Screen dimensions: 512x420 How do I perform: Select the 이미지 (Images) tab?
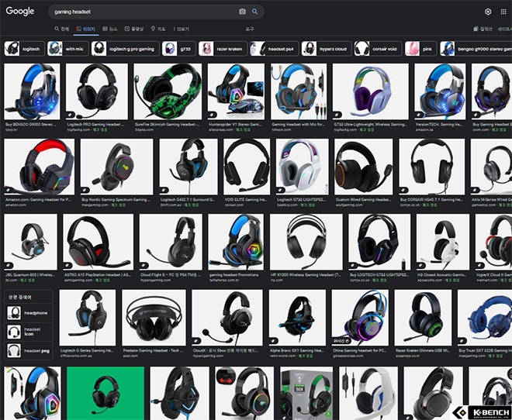[x=85, y=29]
